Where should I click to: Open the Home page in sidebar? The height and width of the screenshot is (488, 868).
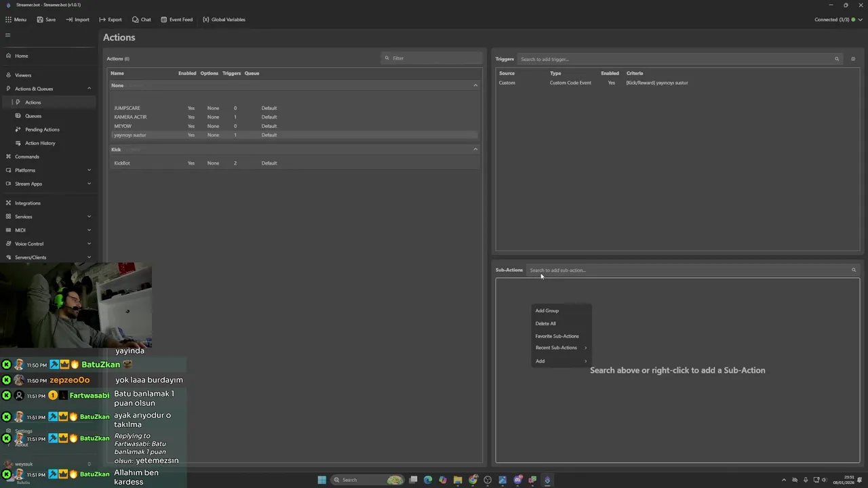tap(47, 56)
